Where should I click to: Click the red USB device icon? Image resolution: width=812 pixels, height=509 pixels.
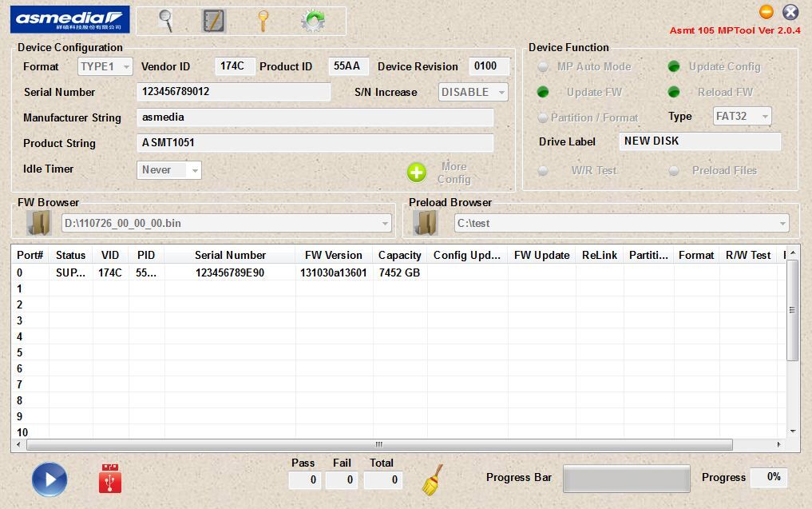[x=110, y=479]
